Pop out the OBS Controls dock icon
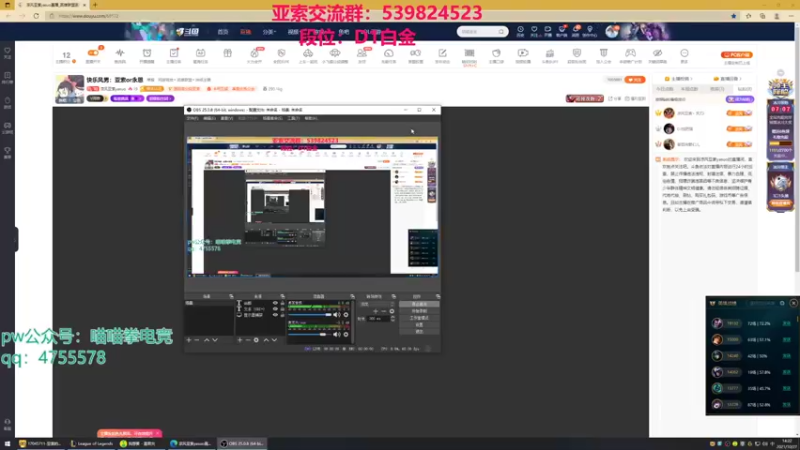This screenshot has width=800, height=450. pos(438,296)
